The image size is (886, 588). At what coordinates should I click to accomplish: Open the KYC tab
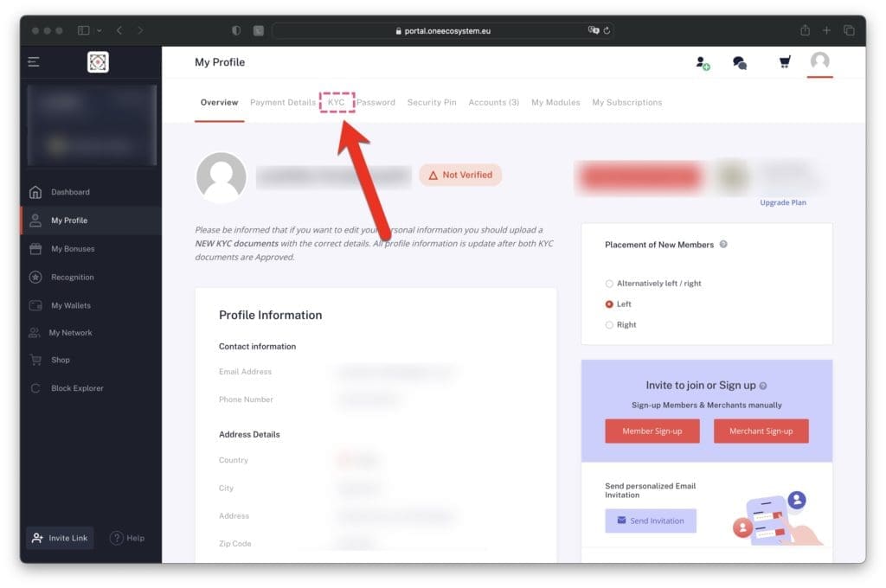coord(337,102)
